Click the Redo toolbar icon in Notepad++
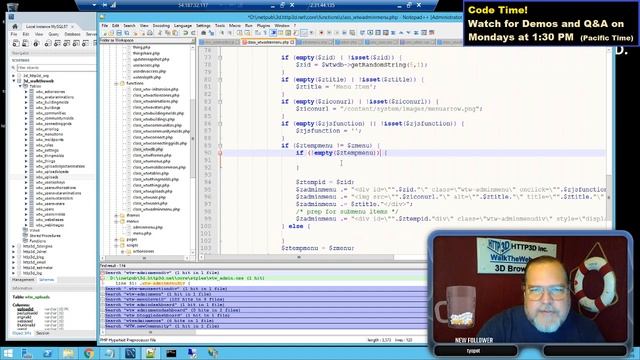 click(193, 33)
